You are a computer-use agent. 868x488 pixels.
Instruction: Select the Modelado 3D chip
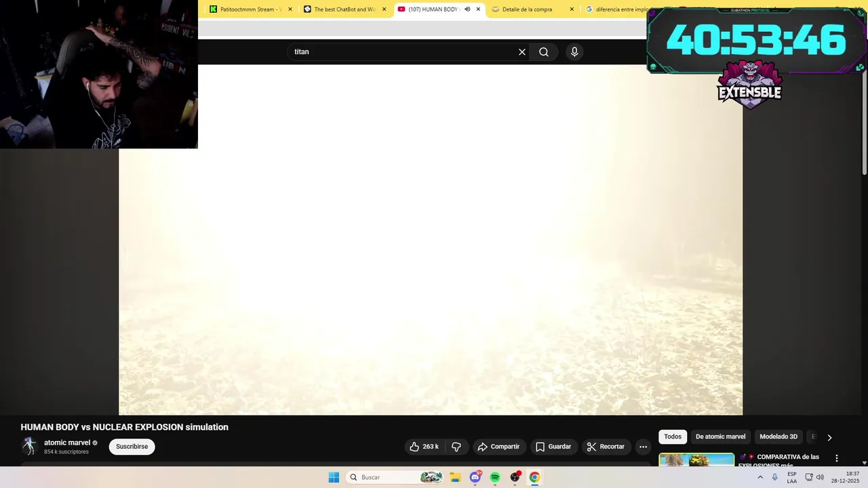pyautogui.click(x=778, y=436)
